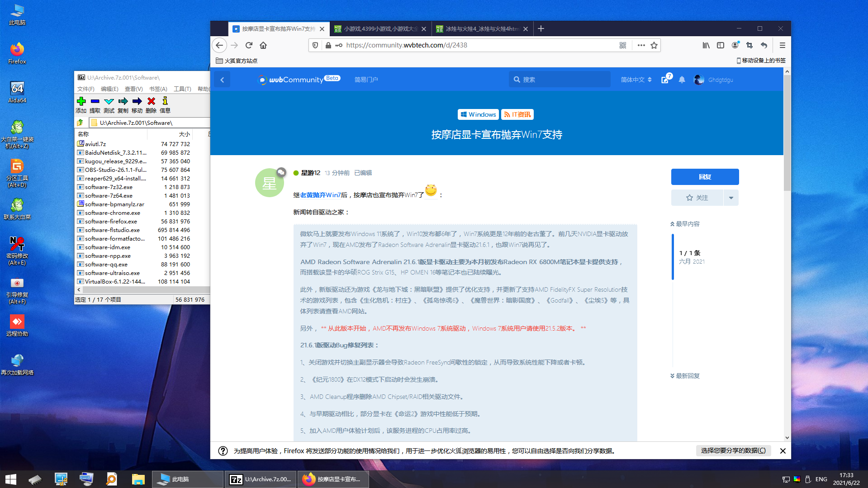The height and width of the screenshot is (488, 868).
Task: Open Firefox hamburger menu
Action: [x=783, y=45]
